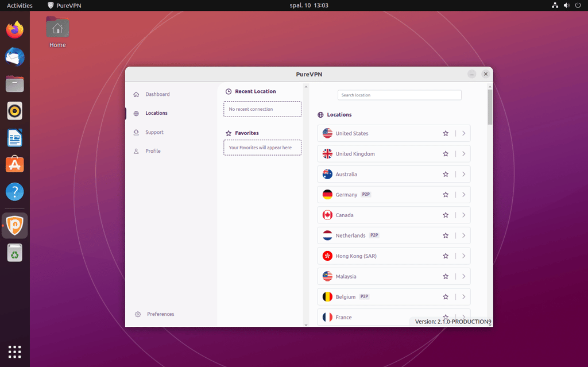
Task: Select Locations in the sidebar
Action: (x=156, y=113)
